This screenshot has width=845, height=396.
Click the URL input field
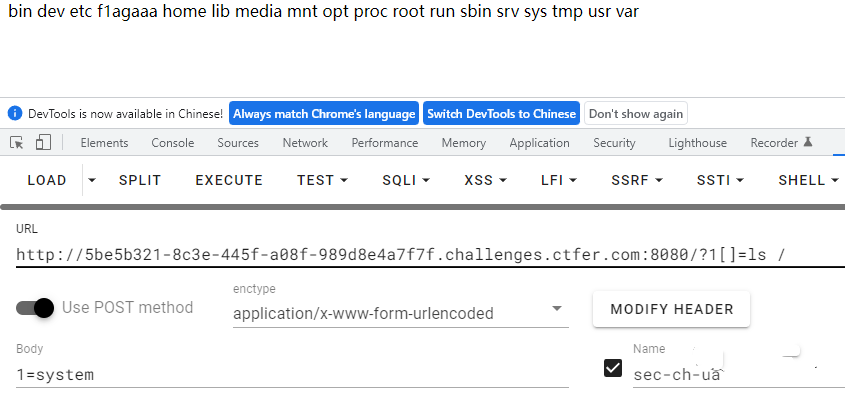pyautogui.click(x=430, y=254)
